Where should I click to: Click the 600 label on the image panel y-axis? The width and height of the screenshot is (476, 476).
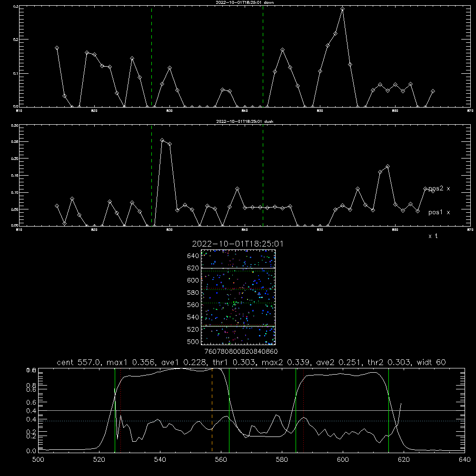tap(193, 280)
